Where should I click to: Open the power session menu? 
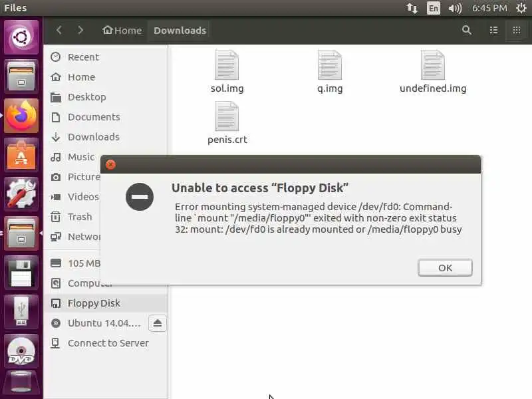[521, 8]
